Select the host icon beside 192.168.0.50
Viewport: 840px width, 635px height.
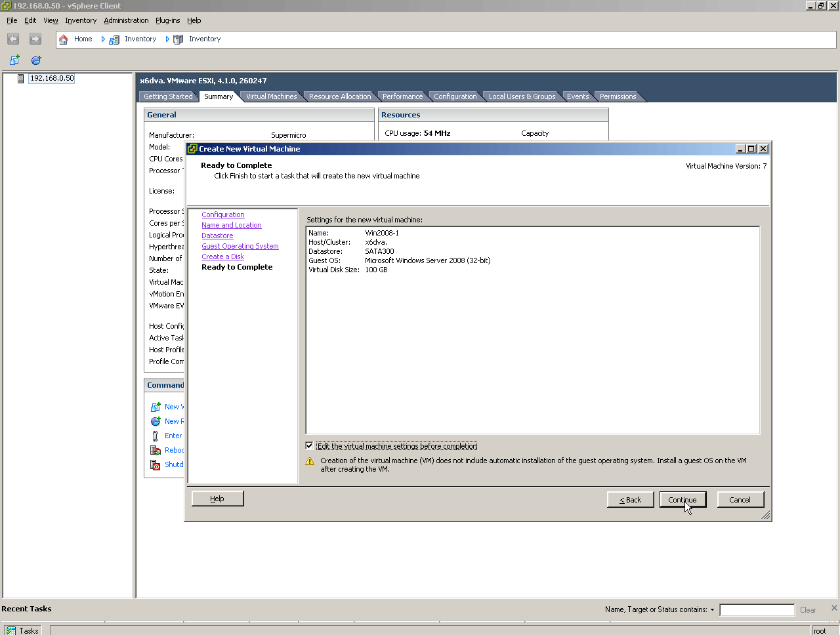[21, 79]
